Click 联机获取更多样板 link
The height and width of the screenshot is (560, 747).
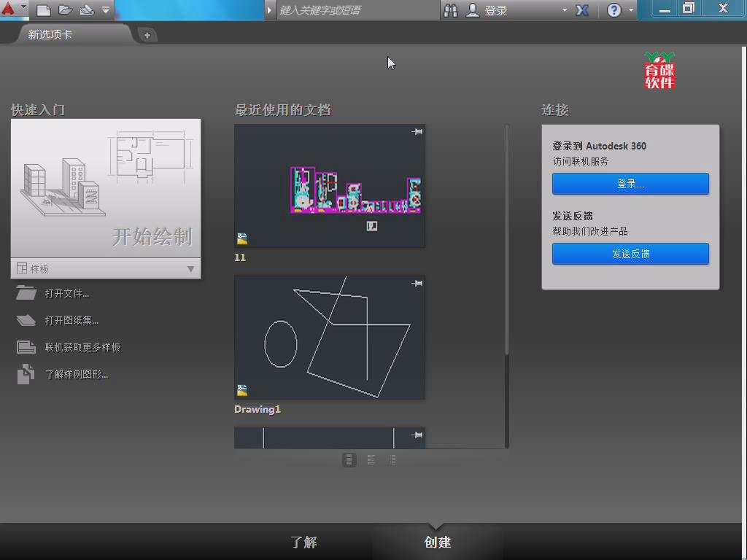tap(83, 347)
